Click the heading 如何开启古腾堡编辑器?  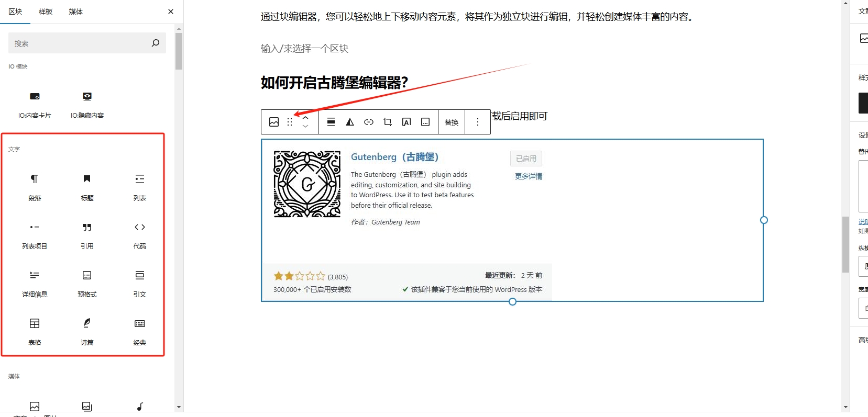tap(334, 83)
